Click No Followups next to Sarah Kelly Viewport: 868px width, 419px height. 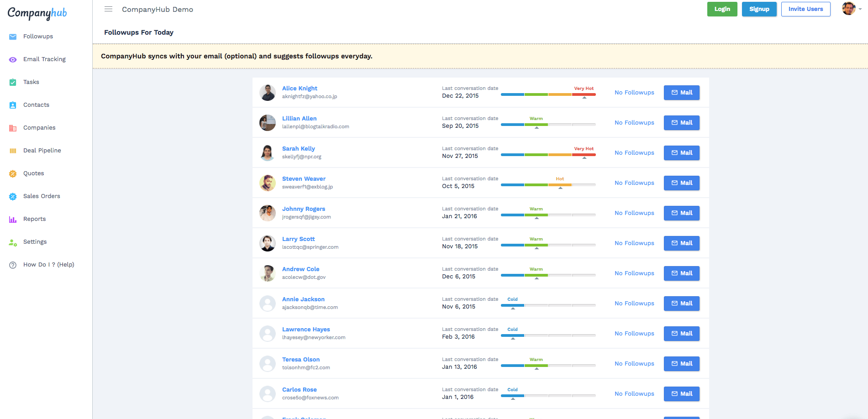pyautogui.click(x=634, y=152)
